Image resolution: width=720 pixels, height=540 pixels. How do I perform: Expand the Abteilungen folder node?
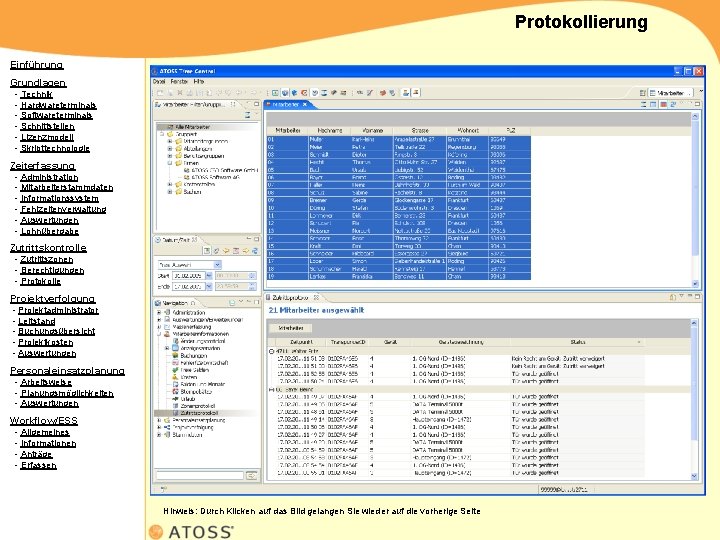(x=170, y=149)
